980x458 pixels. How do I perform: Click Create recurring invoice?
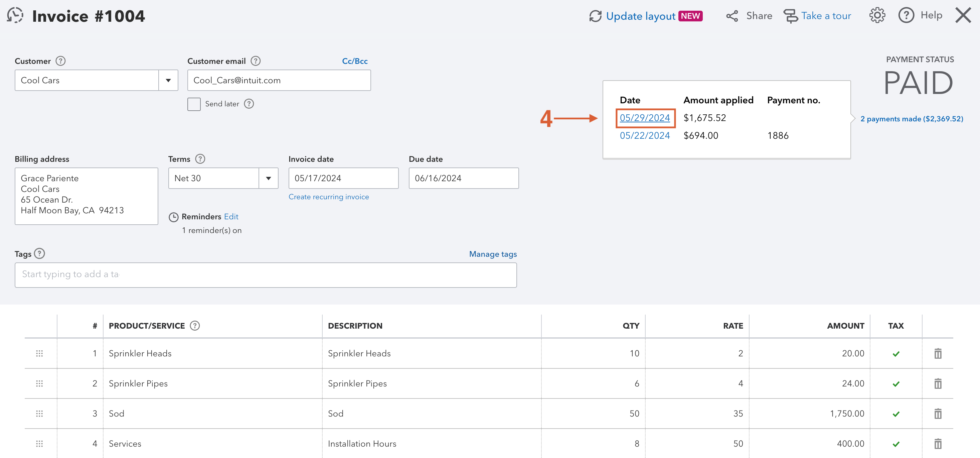329,197
